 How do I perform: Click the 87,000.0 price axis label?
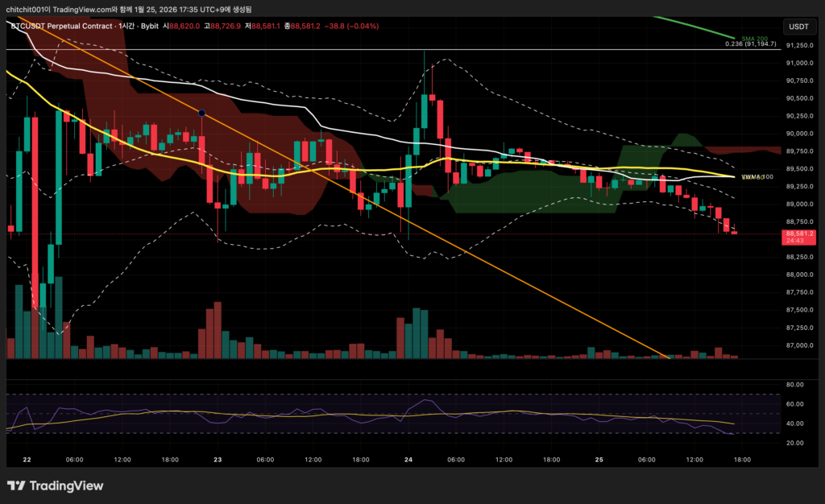[x=798, y=345]
